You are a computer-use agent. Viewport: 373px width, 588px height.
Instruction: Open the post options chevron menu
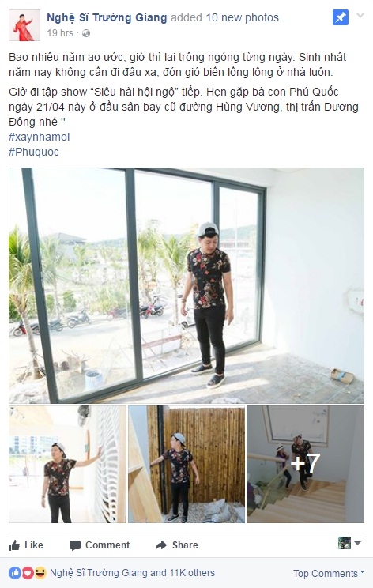pyautogui.click(x=360, y=15)
